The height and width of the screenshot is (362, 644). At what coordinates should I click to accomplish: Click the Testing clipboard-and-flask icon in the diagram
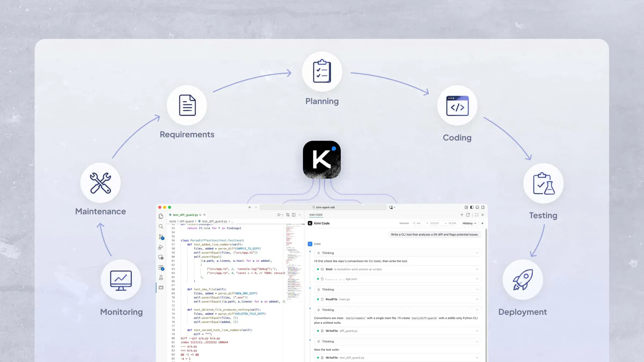click(543, 183)
